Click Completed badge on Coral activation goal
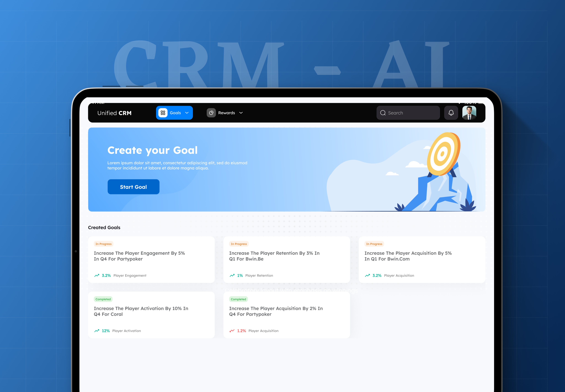Image resolution: width=565 pixels, height=392 pixels. point(103,299)
